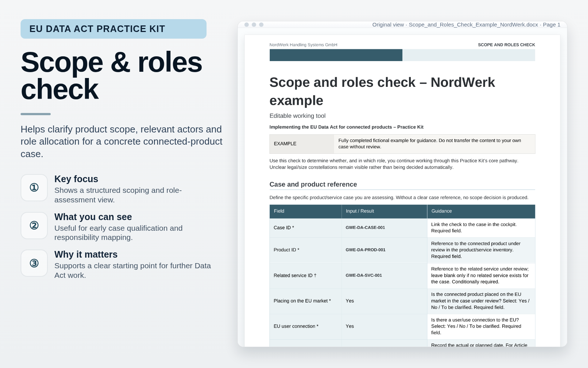Click the Why it matters heading
This screenshot has height=368, width=588.
86,254
